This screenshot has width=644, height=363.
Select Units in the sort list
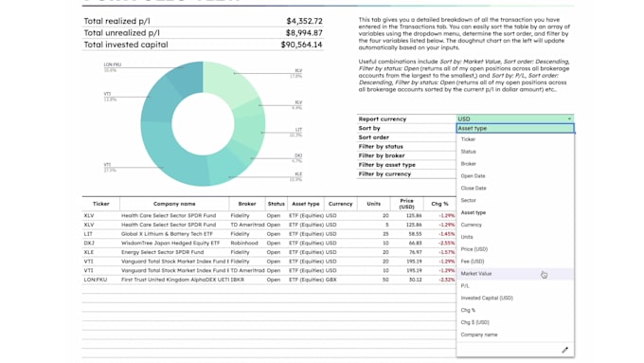coord(515,237)
